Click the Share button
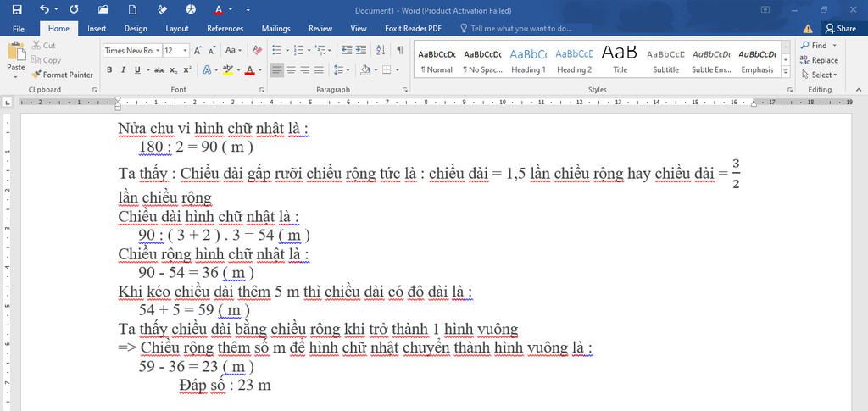The height and width of the screenshot is (411, 868). 840,29
